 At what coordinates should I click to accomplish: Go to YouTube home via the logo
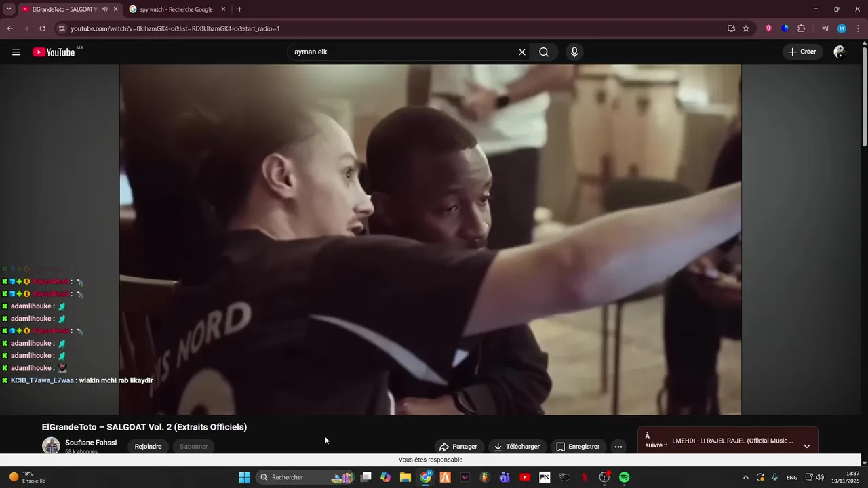pos(54,52)
